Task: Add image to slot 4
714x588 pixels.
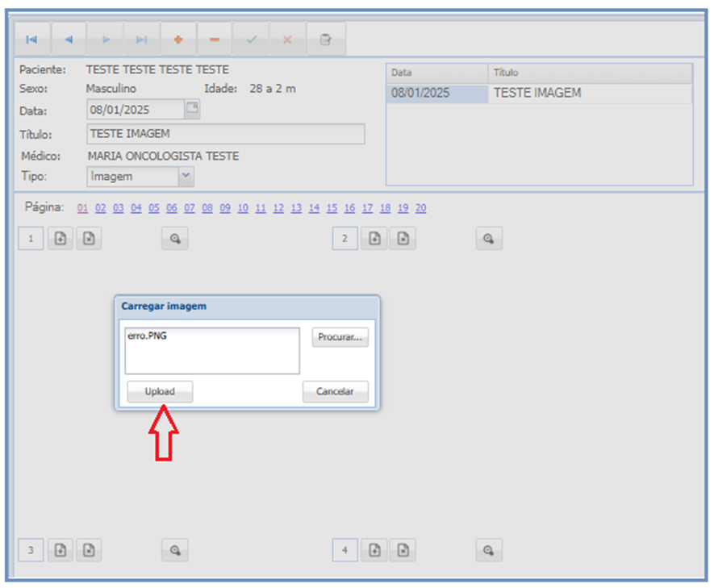Action: click(374, 550)
